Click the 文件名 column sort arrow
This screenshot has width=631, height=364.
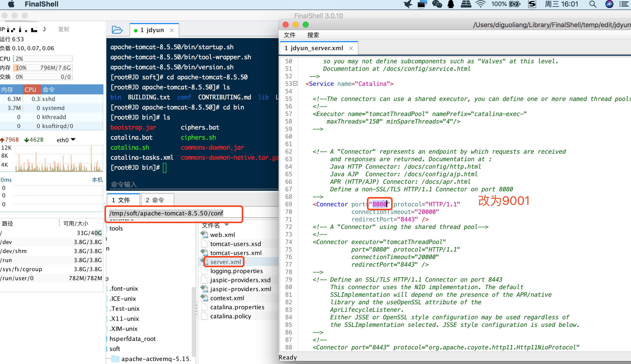pos(227,224)
